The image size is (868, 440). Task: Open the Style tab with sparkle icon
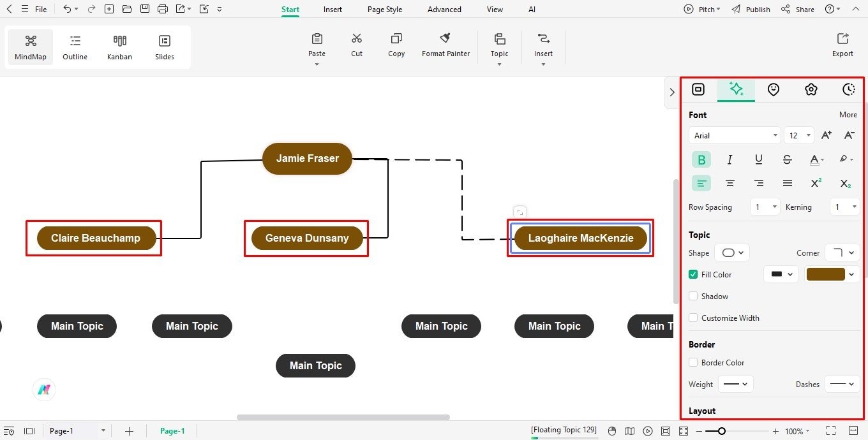pyautogui.click(x=736, y=89)
